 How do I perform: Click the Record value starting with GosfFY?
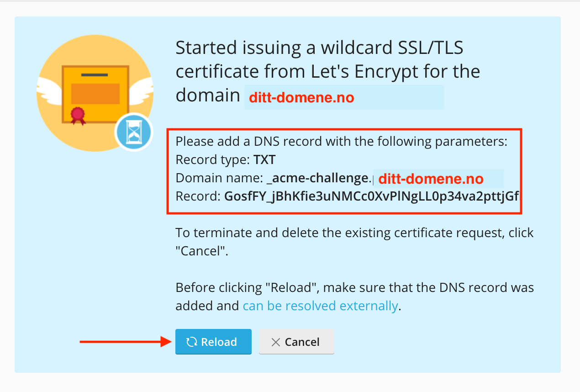point(372,196)
